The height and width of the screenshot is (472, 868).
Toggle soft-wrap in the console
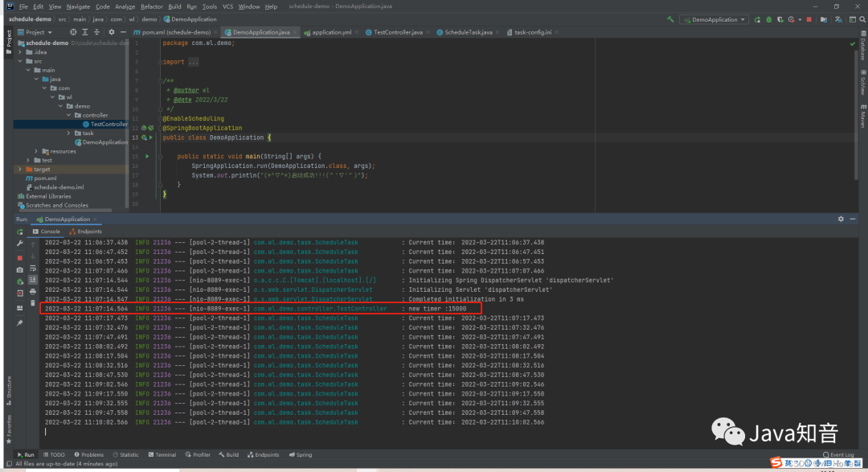(33, 268)
